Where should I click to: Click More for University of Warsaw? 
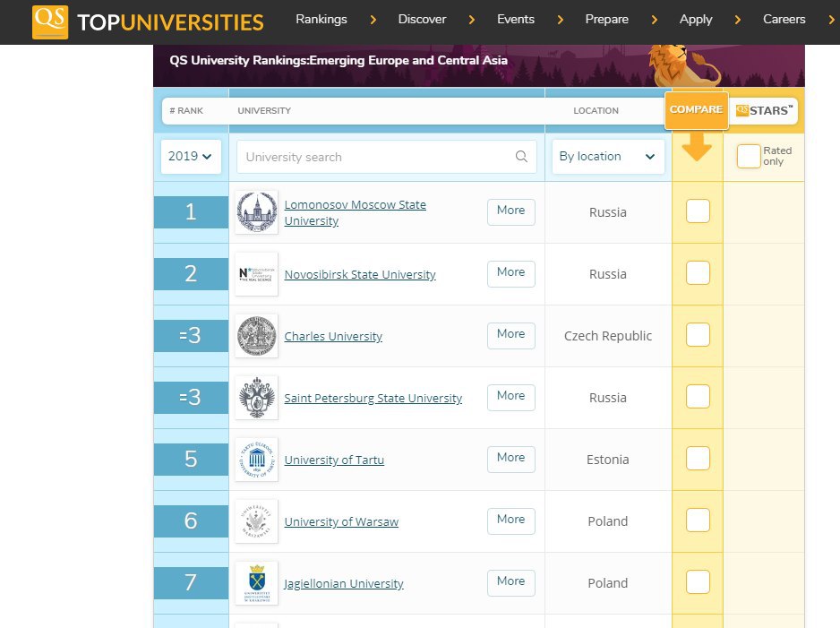(511, 520)
